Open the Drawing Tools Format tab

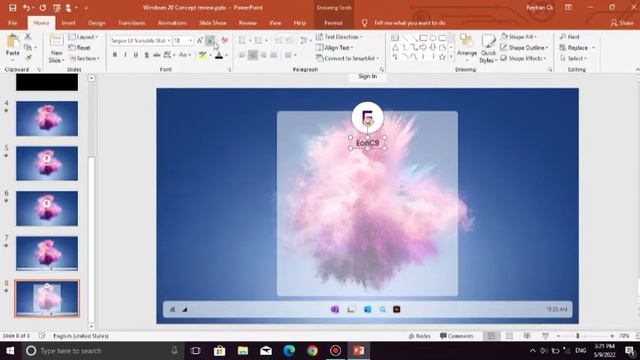[x=333, y=23]
